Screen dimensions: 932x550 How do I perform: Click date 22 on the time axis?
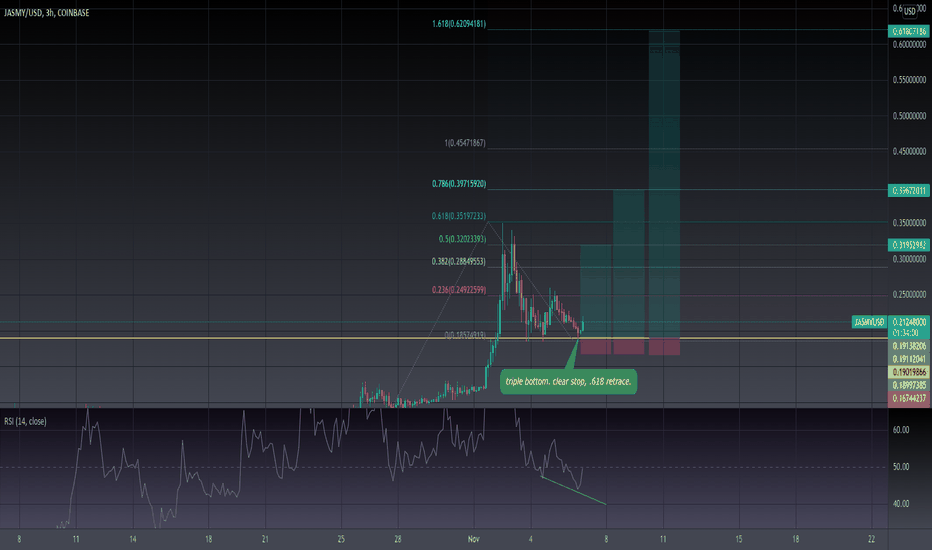tap(871, 539)
